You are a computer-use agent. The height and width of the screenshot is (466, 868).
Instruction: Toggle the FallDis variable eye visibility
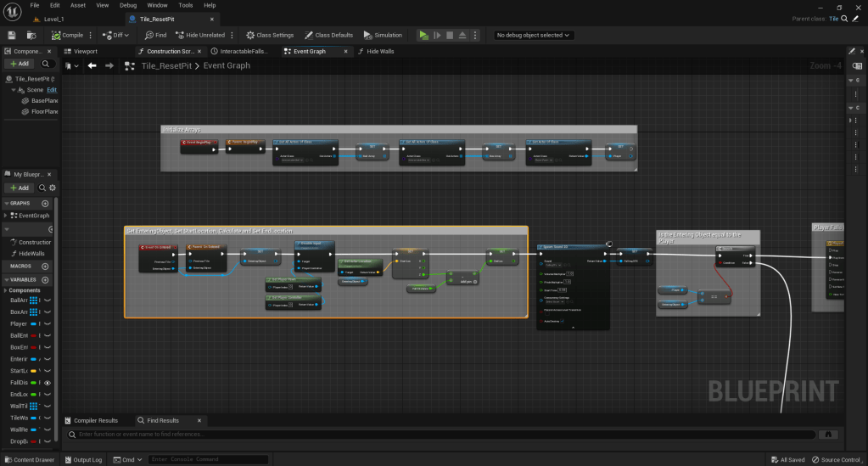48,383
